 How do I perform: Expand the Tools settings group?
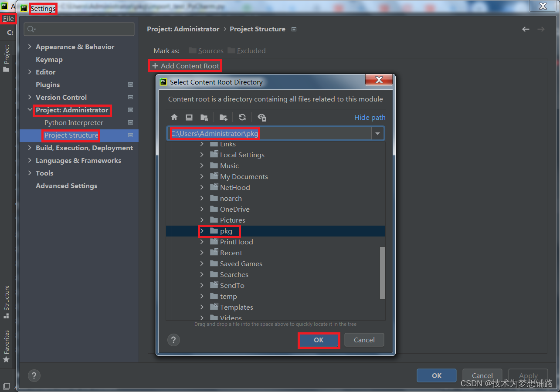[x=30, y=173]
